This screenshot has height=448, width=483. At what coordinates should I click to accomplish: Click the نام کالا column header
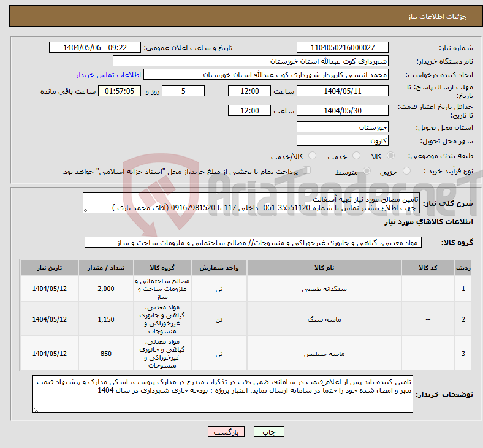tap(324, 268)
